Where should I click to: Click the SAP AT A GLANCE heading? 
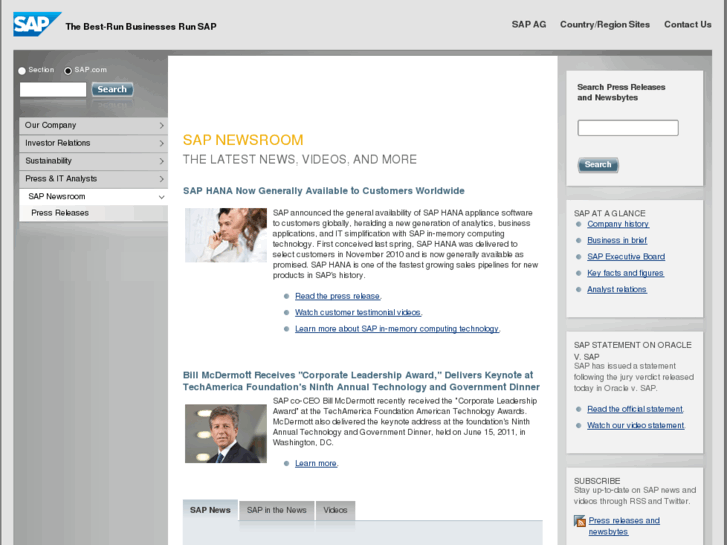coord(609,213)
